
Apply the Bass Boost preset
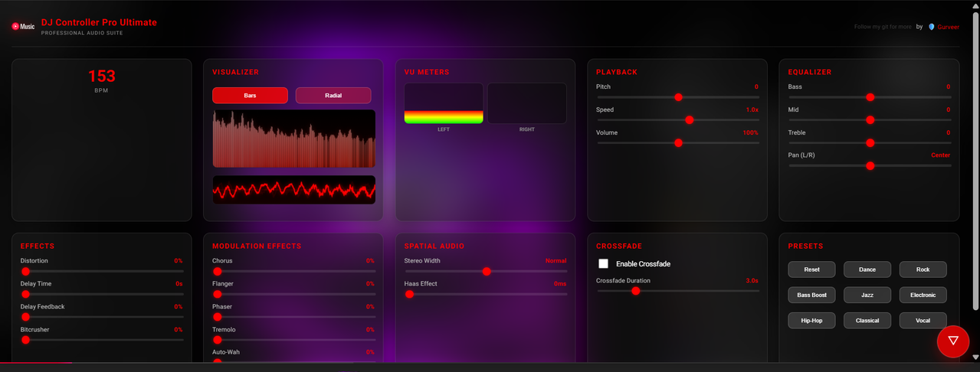811,295
